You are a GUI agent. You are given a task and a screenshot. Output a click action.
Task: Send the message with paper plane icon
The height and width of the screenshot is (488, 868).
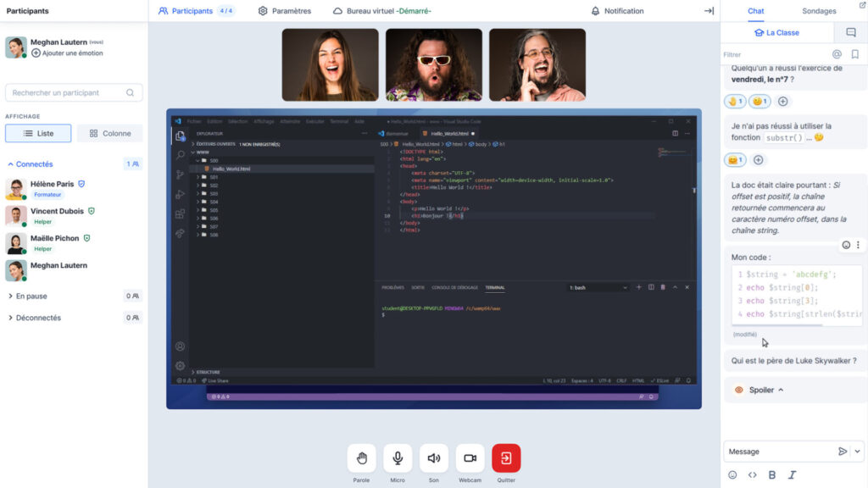pyautogui.click(x=843, y=452)
